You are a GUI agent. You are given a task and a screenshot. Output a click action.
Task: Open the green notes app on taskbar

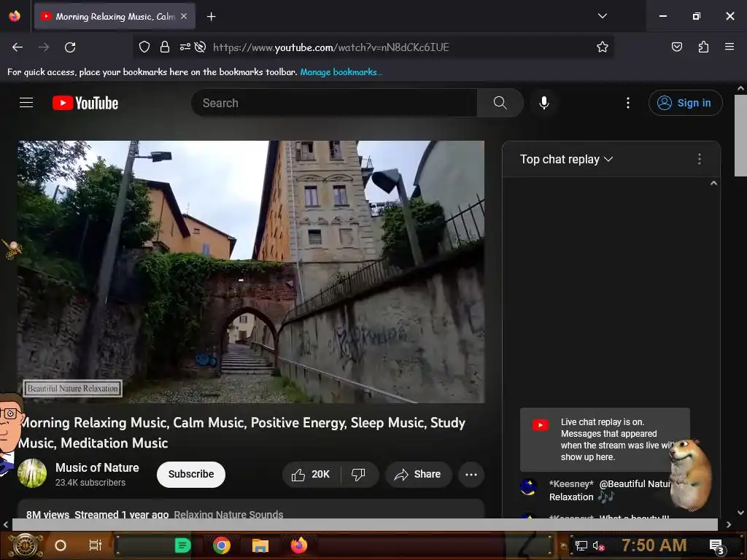tap(182, 545)
